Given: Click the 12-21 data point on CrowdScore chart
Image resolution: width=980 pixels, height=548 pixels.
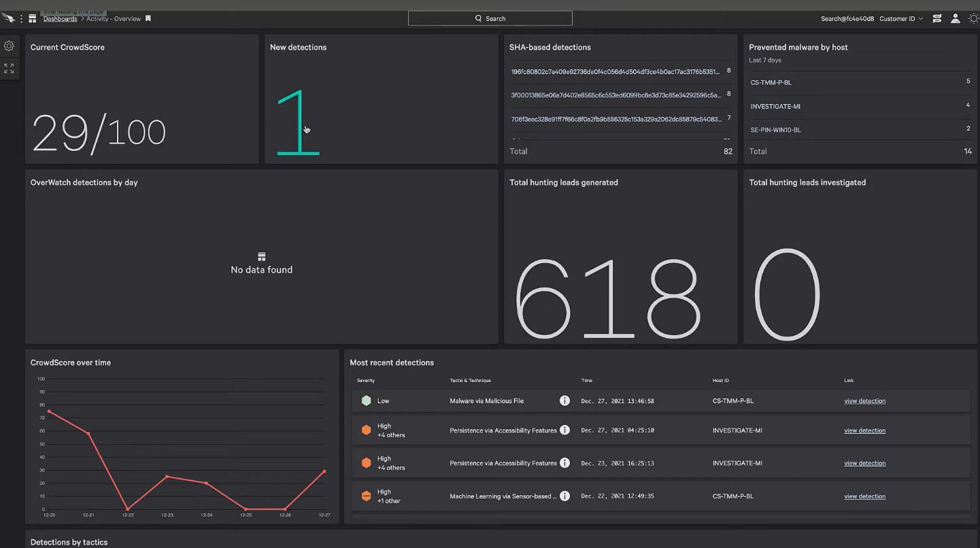Looking at the screenshot, I should pos(88,433).
